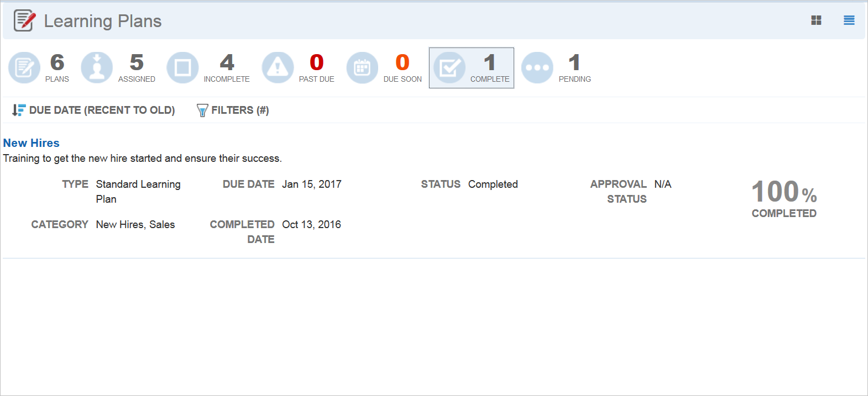Click the Learning Plans notepad icon
This screenshot has height=396, width=868.
(25, 20)
